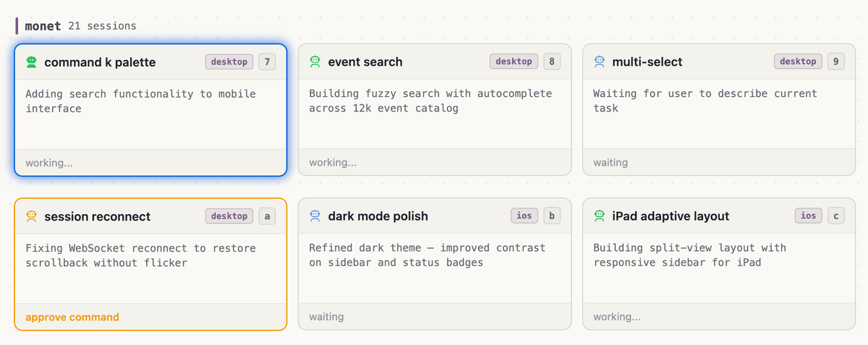Click the working... status on event search
The image size is (868, 345).
pyautogui.click(x=333, y=163)
